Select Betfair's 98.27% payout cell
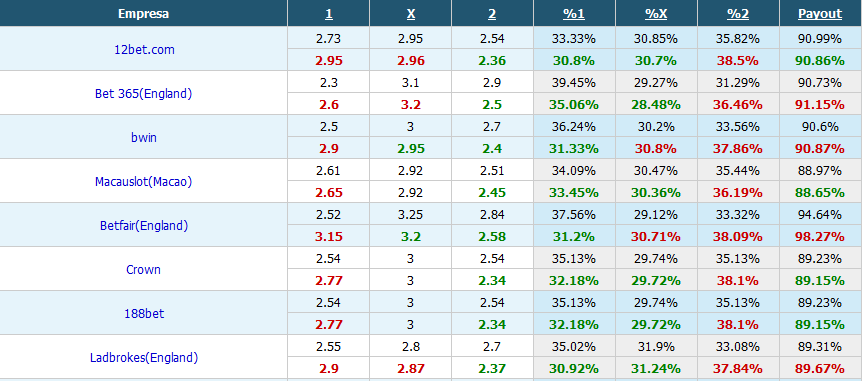The width and height of the screenshot is (867, 381). pyautogui.click(x=820, y=237)
